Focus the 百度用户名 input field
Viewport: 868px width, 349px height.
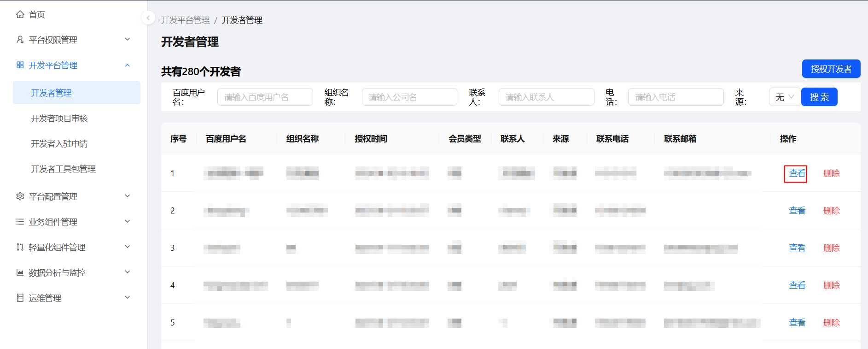(x=265, y=97)
